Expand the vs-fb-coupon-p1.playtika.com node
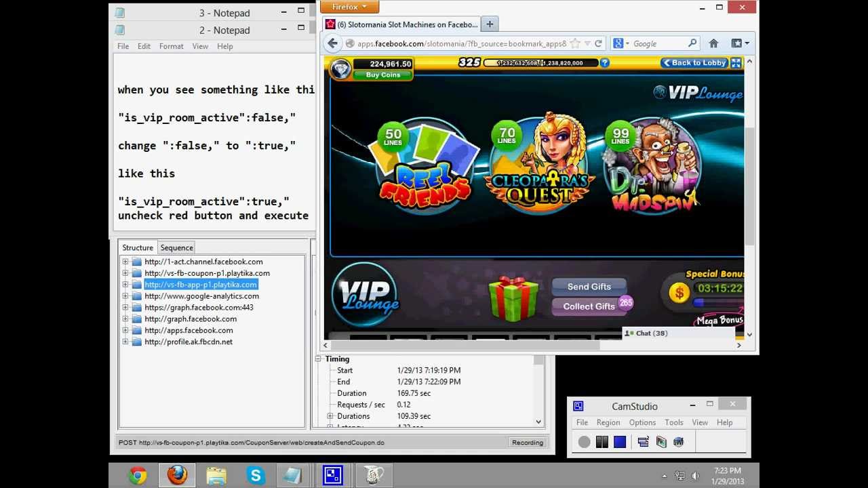 click(125, 273)
